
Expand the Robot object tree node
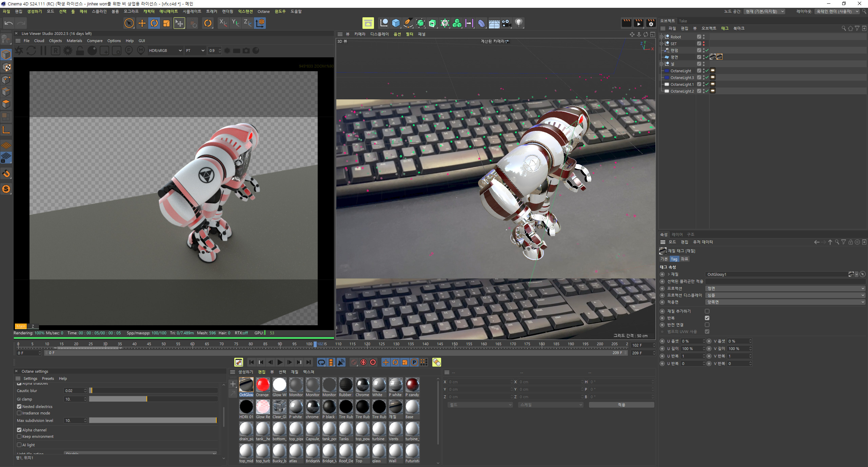[x=661, y=37]
